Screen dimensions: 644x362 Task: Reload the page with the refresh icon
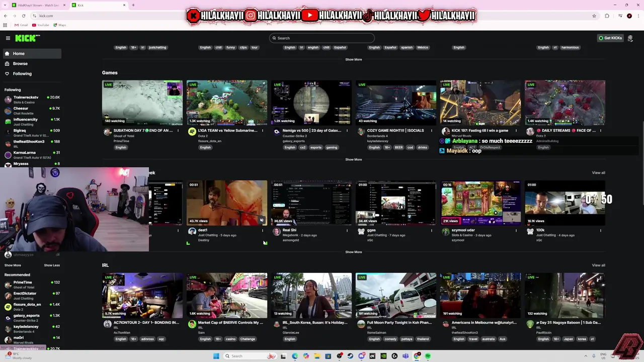[23, 16]
